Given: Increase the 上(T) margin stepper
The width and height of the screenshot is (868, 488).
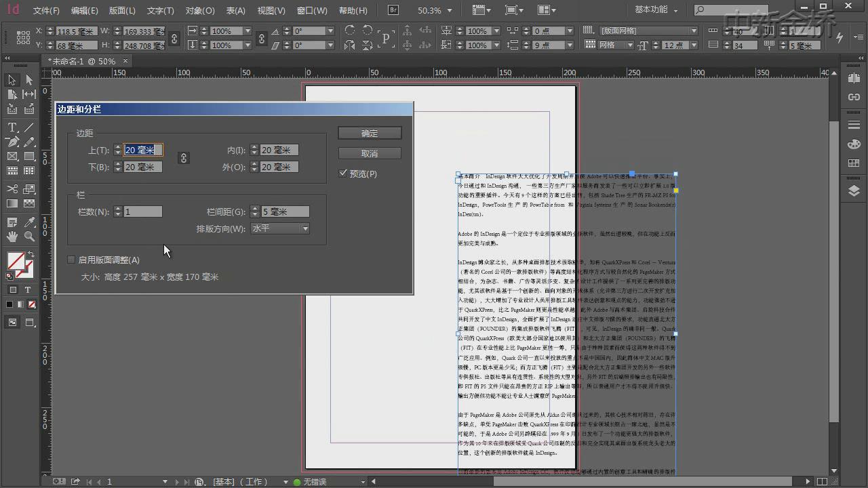Looking at the screenshot, I should (x=118, y=147).
